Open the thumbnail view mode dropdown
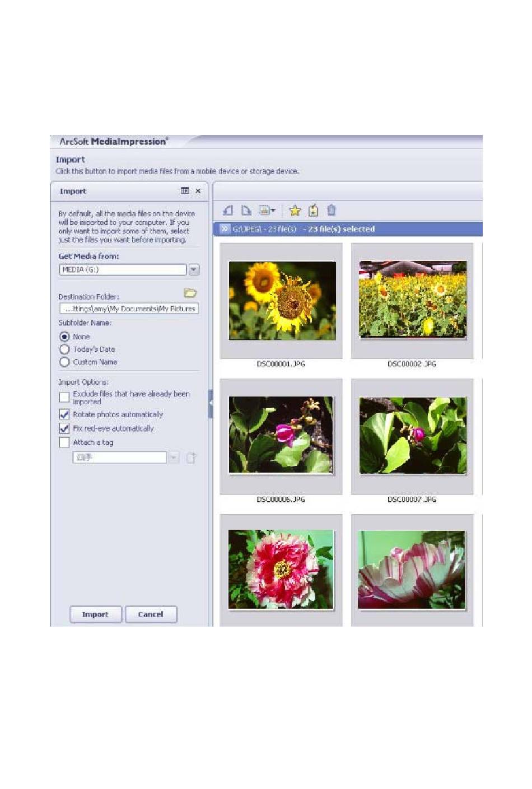 [267, 211]
